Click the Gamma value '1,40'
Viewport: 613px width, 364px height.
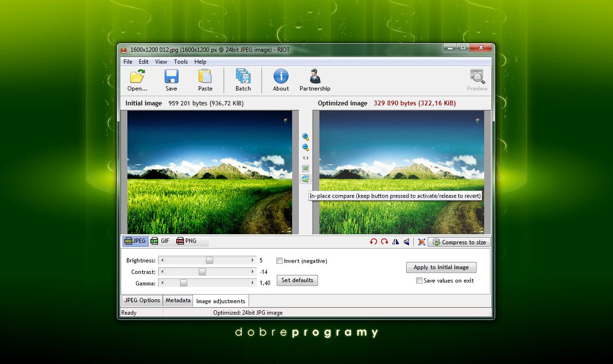click(265, 283)
